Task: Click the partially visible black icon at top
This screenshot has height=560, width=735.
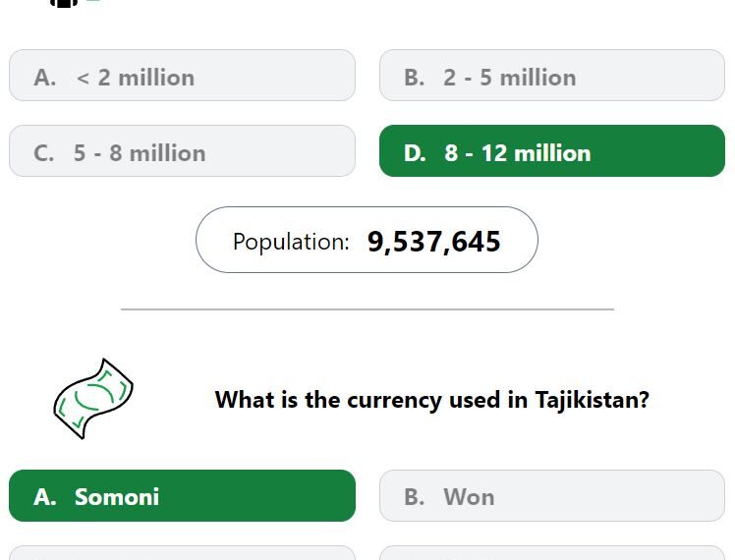Action: 64,3
